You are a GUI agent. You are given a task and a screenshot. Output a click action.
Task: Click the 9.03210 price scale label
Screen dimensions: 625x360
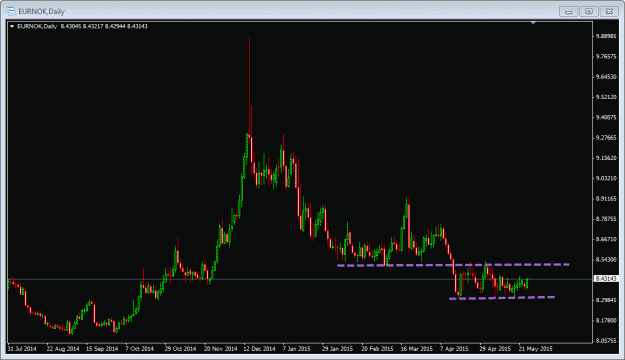(606, 178)
